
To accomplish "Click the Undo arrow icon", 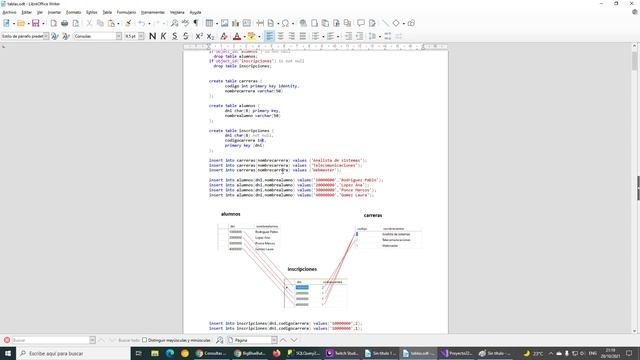I will pos(142,23).
